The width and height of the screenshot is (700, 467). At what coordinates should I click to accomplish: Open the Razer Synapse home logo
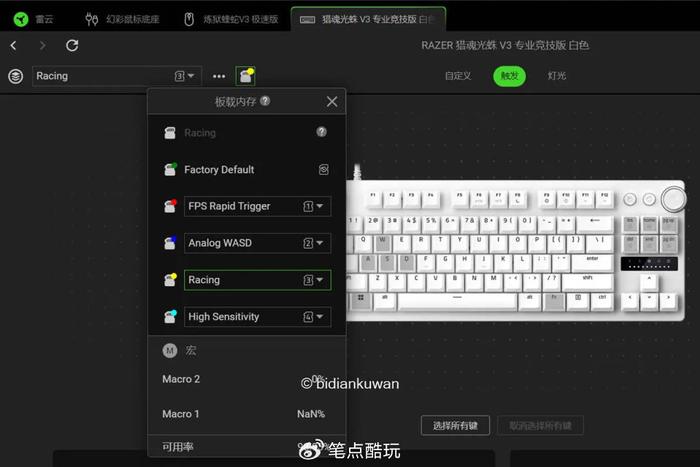[21, 19]
